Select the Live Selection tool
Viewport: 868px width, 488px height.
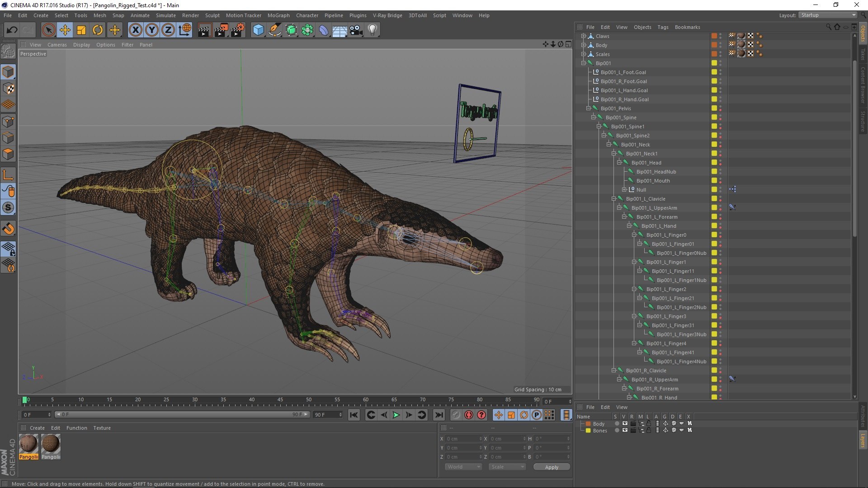[x=48, y=30]
